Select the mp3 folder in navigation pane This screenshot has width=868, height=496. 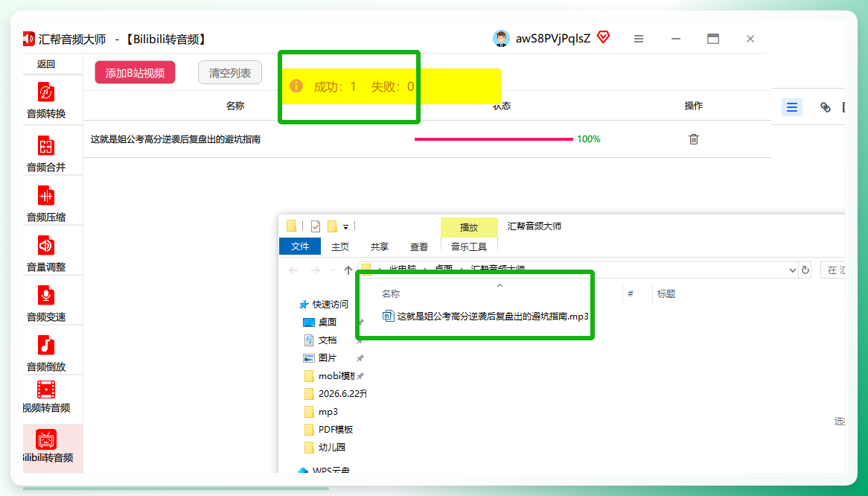click(x=322, y=412)
